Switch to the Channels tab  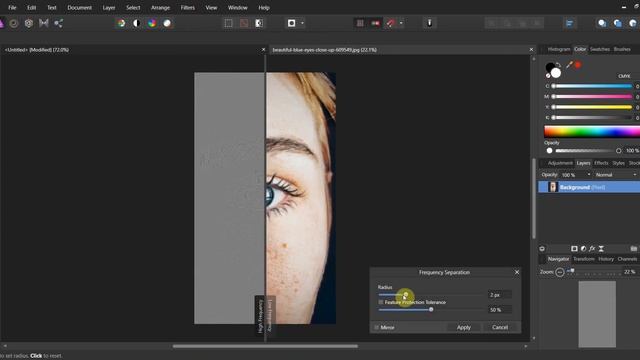pos(627,259)
